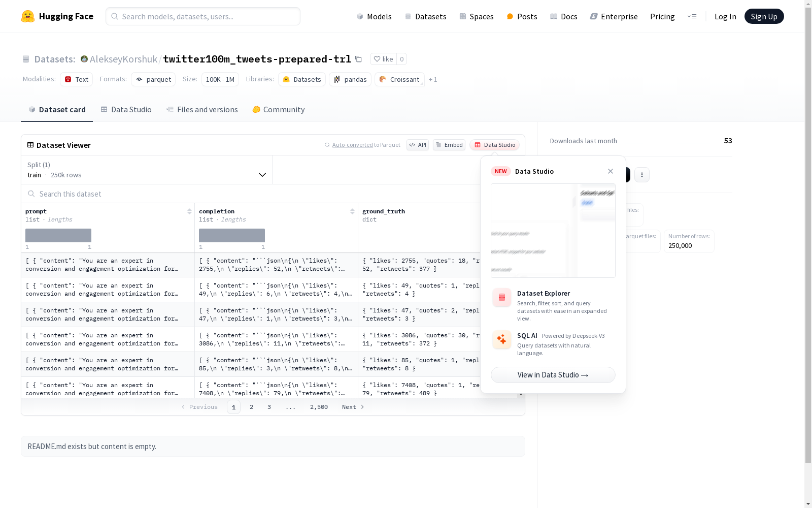Sort the completion column
This screenshot has height=508, width=812.
coord(352,211)
